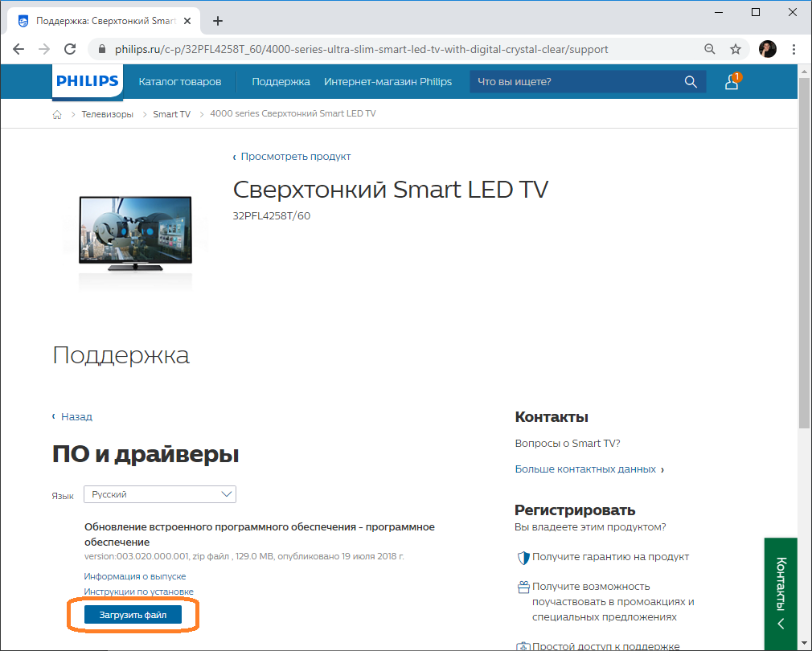Viewport: 812px width, 651px height.
Task: Open Поддержка menu in header
Action: (281, 82)
